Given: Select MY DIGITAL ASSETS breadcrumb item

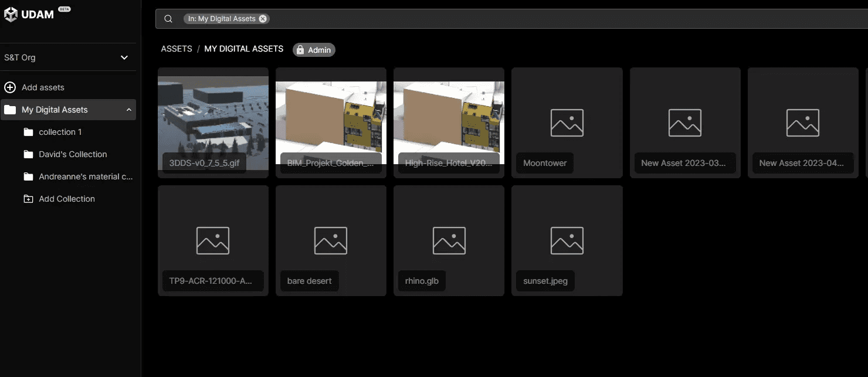Looking at the screenshot, I should (244, 49).
